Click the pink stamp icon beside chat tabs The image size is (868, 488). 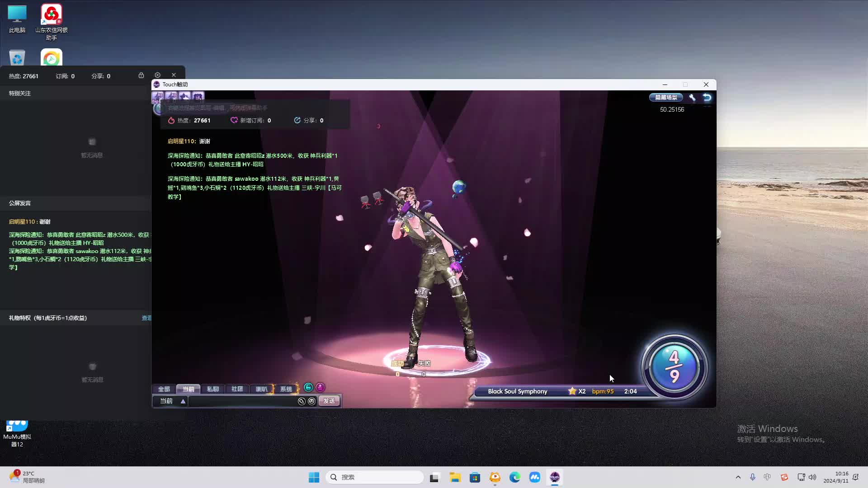[x=320, y=388]
